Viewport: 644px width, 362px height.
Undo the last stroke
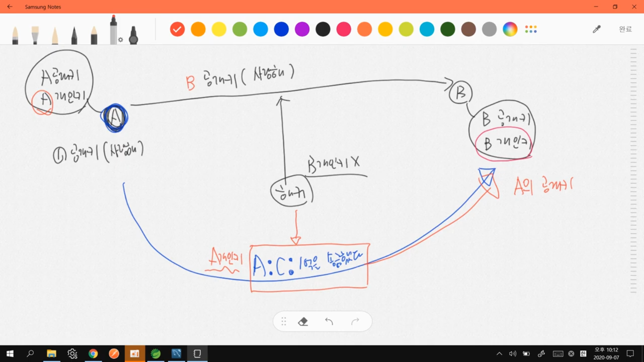pos(329,322)
